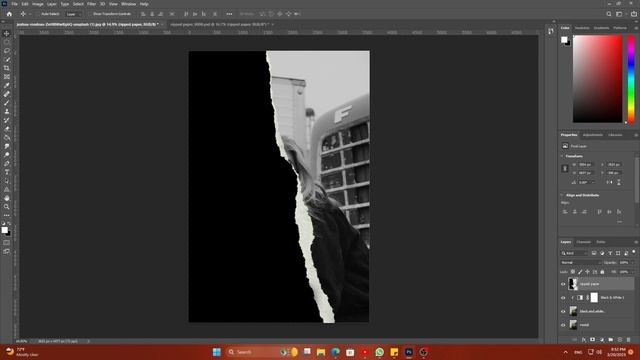640x360 pixels.
Task: Open the Filter menu
Action: [91, 4]
